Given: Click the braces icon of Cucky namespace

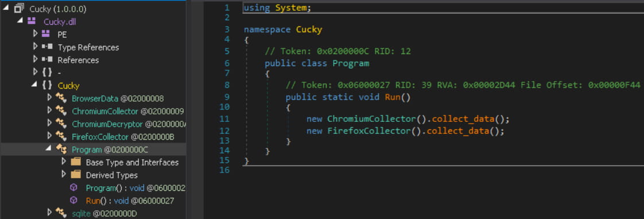Looking at the screenshot, I should click(x=47, y=85).
